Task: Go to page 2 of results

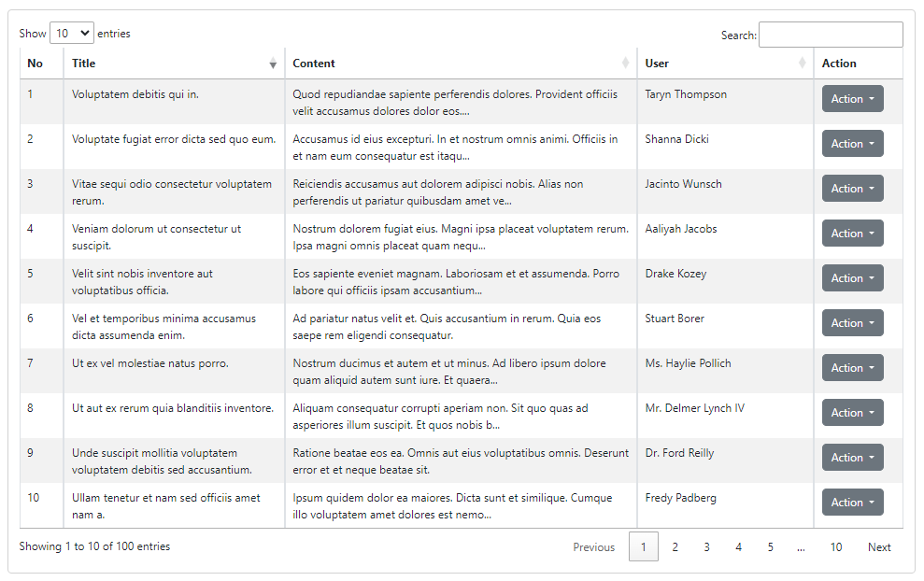Action: pos(675,546)
